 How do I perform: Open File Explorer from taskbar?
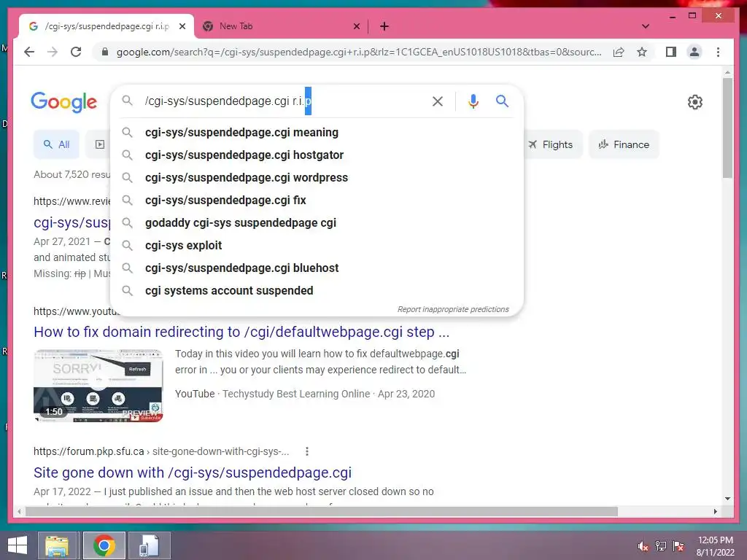pyautogui.click(x=57, y=545)
